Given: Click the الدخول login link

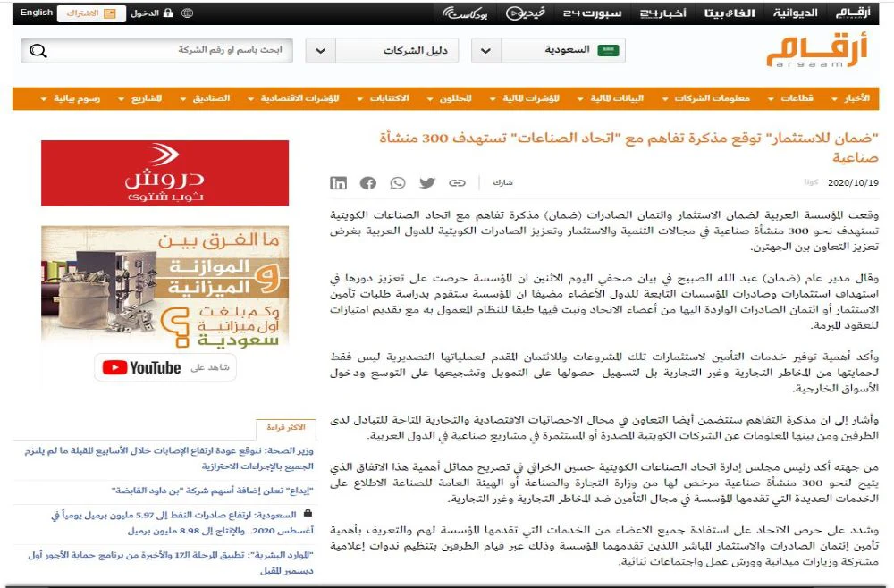Looking at the screenshot, I should click(x=151, y=13).
